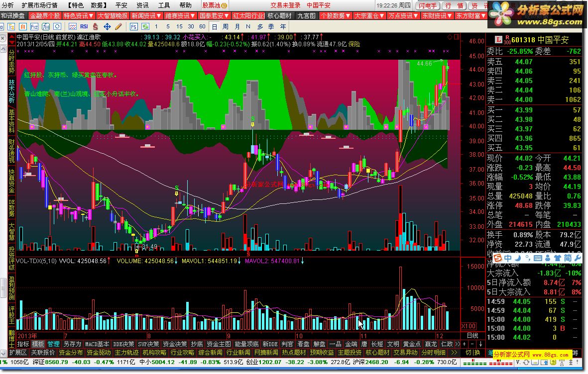Click the 模板 button
588x374 pixels.
[x=38, y=344]
